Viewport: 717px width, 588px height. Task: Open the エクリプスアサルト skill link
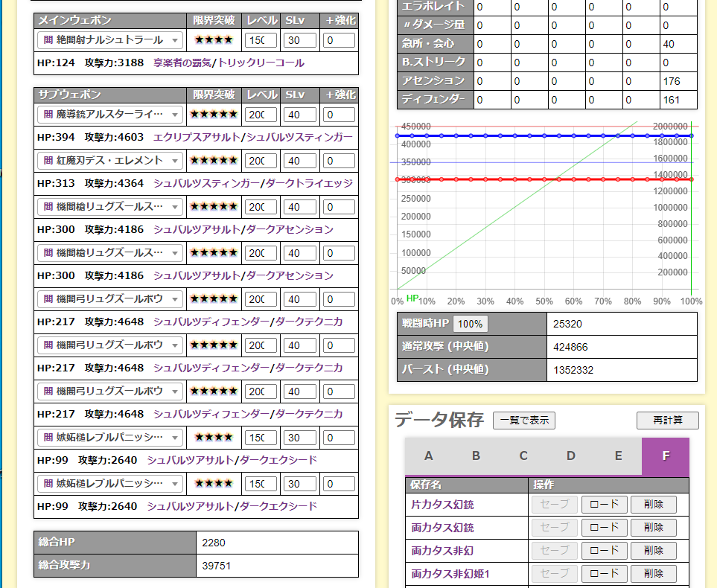[197, 137]
